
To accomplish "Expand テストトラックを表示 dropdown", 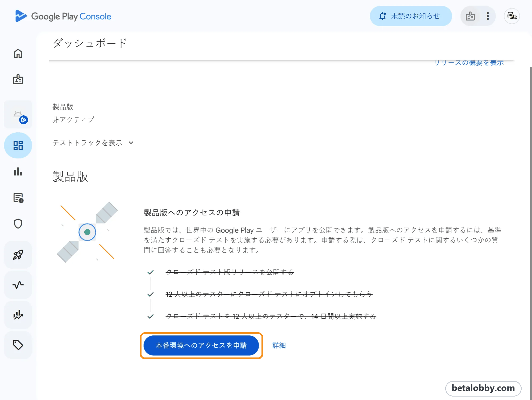I will point(93,143).
